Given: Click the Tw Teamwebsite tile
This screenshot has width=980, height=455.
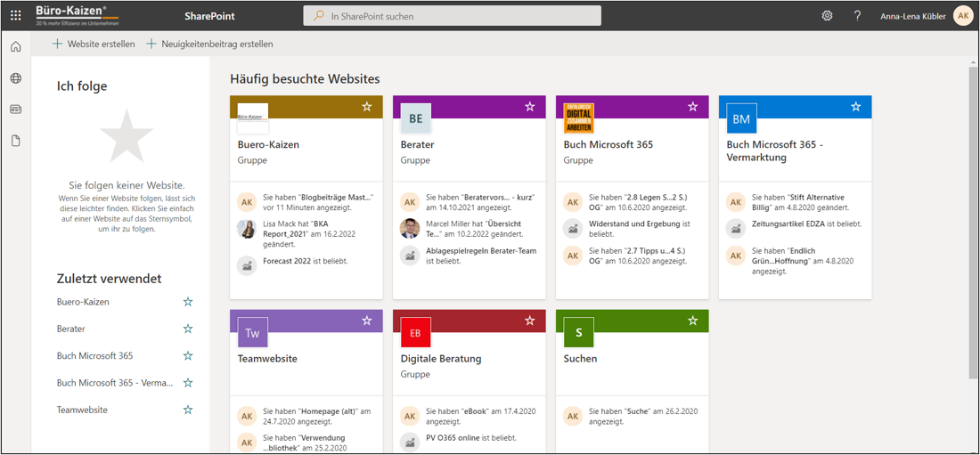Looking at the screenshot, I should [252, 332].
